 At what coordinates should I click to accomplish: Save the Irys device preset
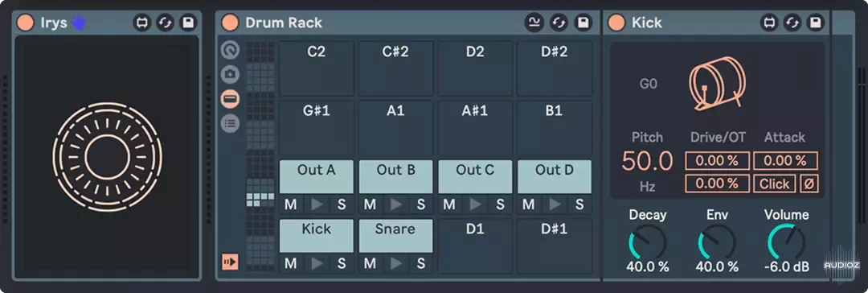(x=188, y=23)
